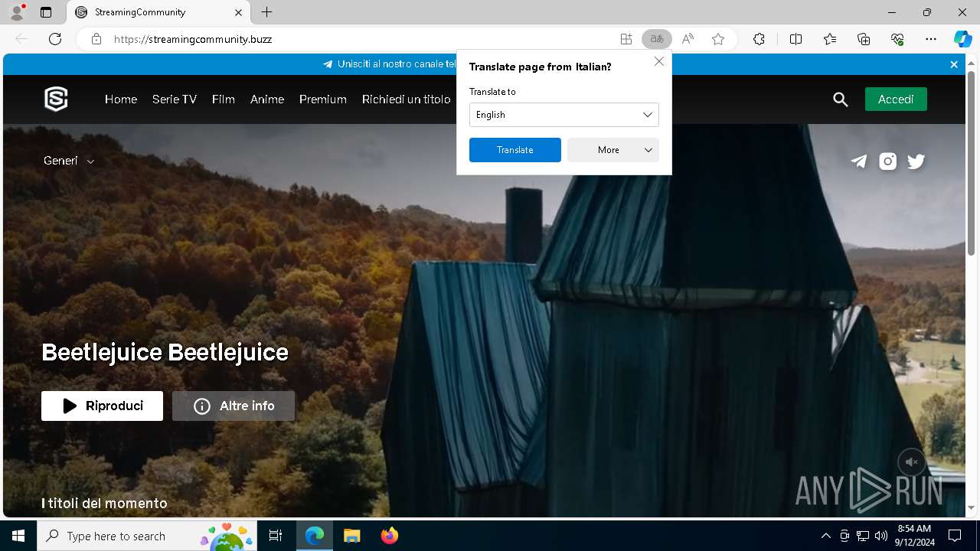This screenshot has height=551, width=980.
Task: Add this page to favorites star icon
Action: [718, 39]
